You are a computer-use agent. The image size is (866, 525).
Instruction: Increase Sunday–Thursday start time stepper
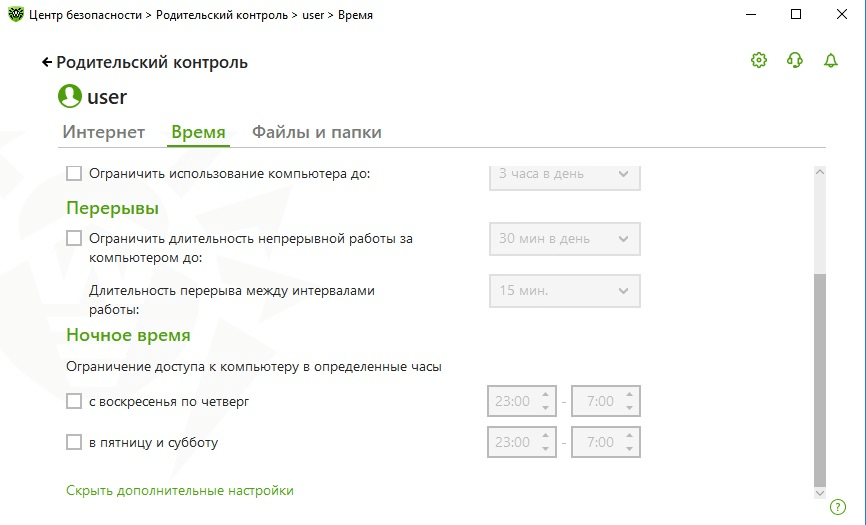[x=546, y=395]
